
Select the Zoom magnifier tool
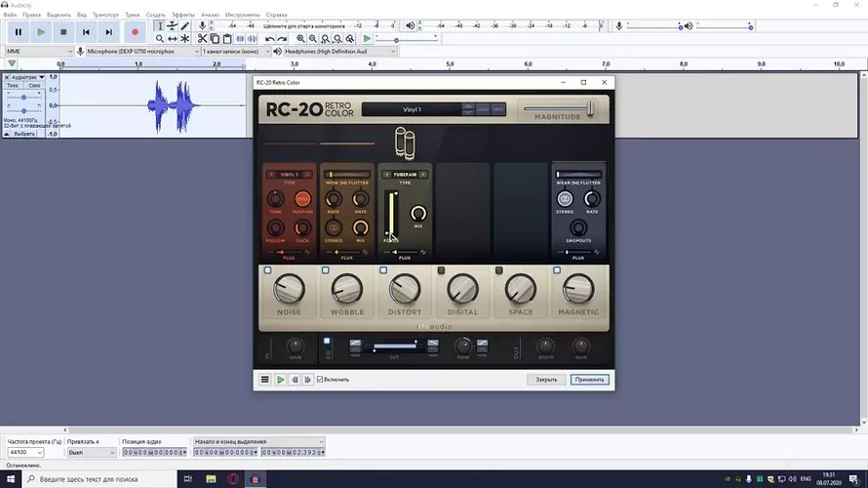(160, 39)
